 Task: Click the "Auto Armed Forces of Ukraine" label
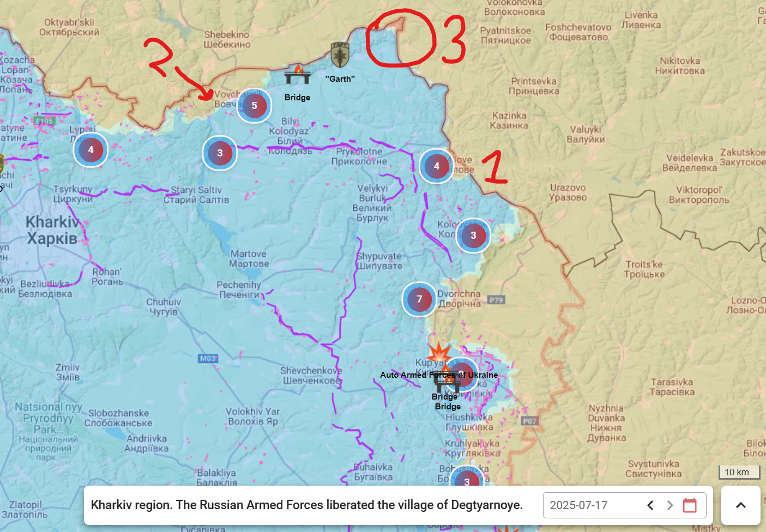point(439,375)
